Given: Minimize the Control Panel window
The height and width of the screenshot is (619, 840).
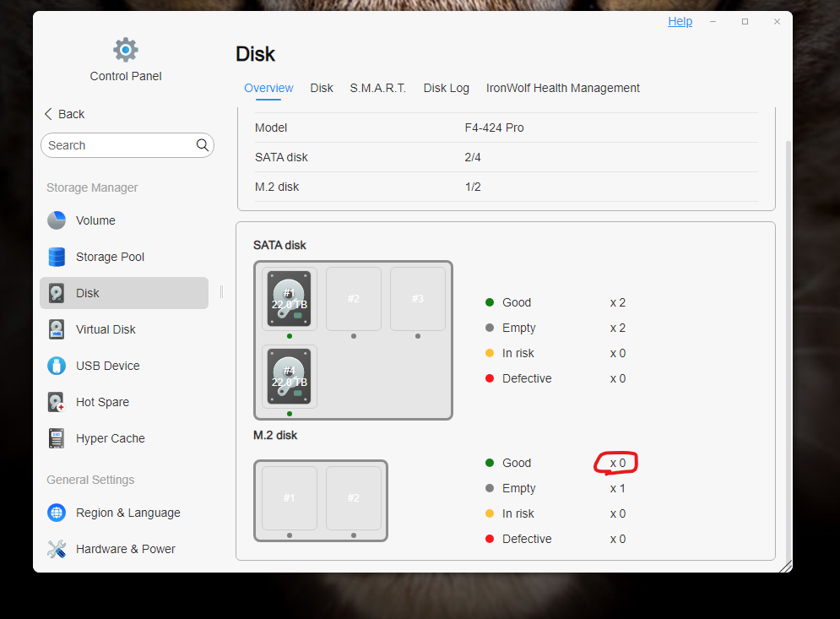Looking at the screenshot, I should point(713,21).
